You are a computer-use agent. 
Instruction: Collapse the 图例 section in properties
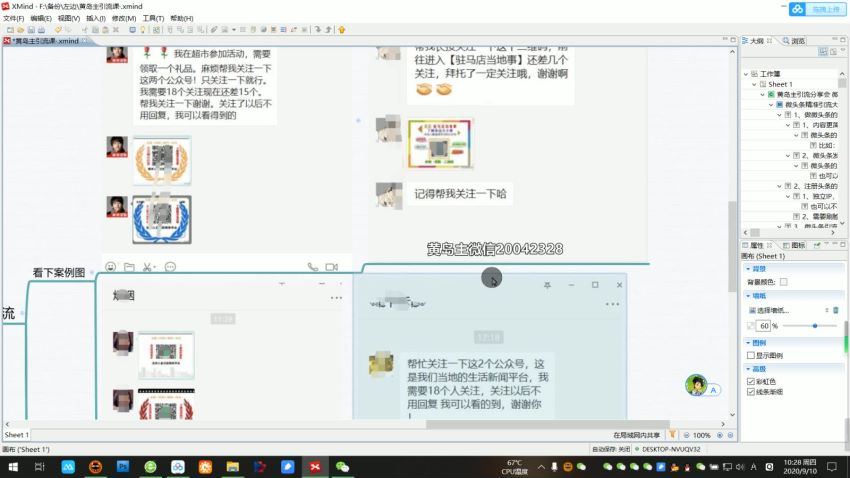[x=749, y=343]
